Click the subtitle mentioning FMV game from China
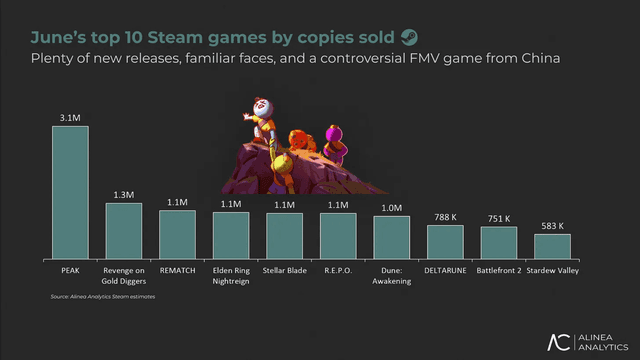 pos(296,58)
